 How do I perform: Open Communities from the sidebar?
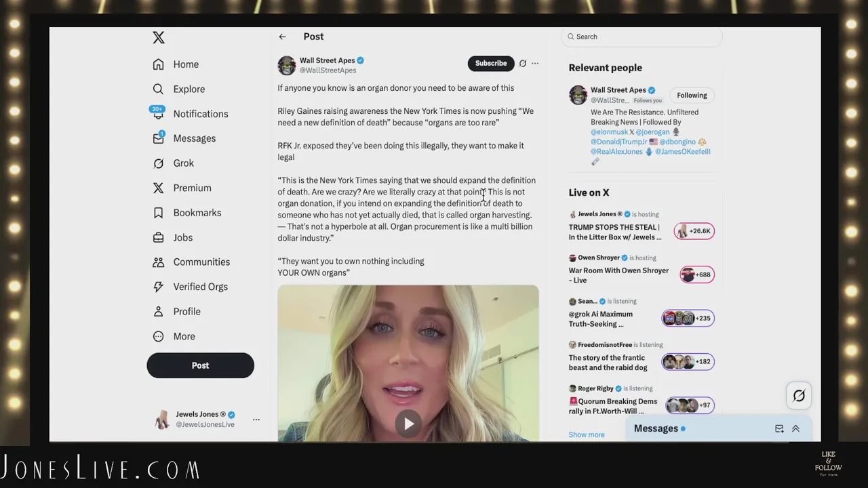pos(191,262)
